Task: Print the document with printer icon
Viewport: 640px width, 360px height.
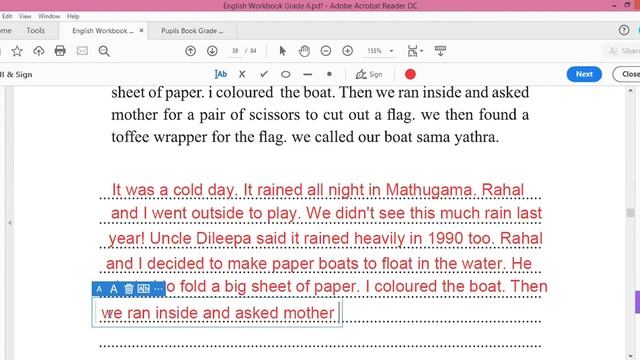Action: coord(60,51)
